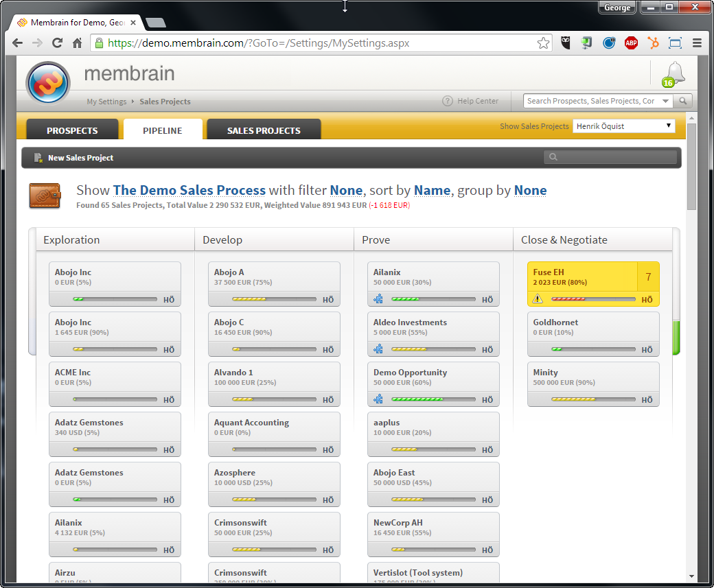
Task: Change the sort by 'Name' option
Action: [x=432, y=190]
